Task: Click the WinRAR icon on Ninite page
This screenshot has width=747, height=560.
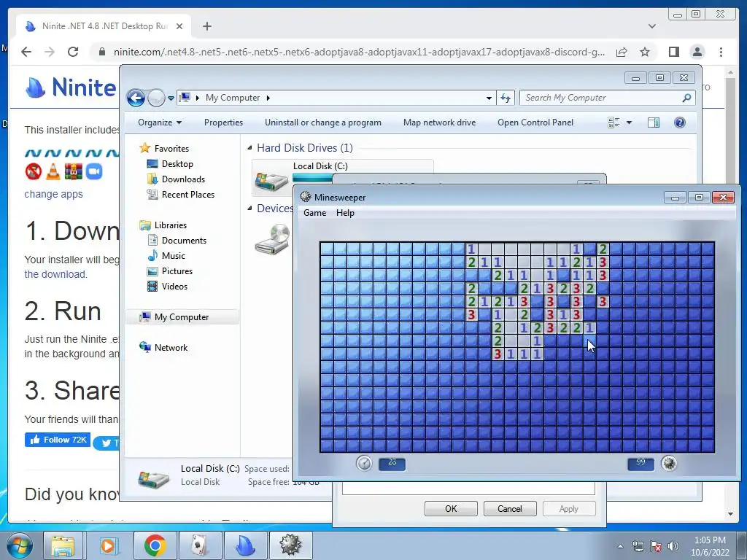Action: [74, 171]
